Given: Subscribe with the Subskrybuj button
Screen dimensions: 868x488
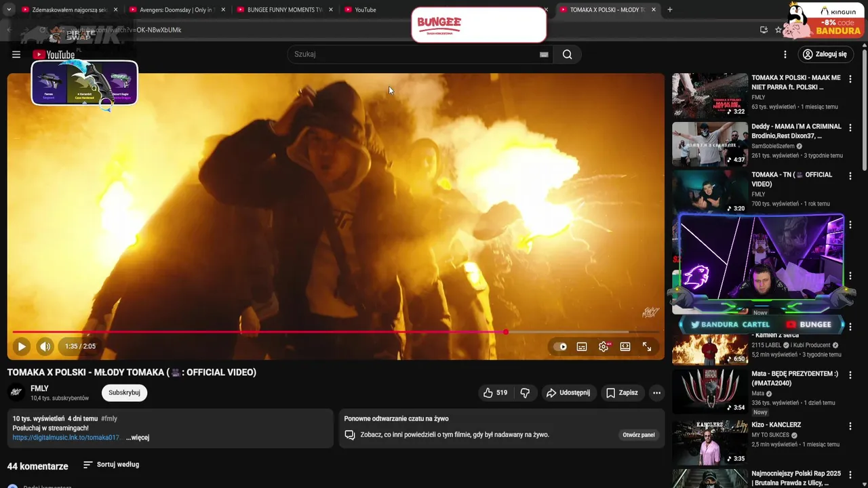Looking at the screenshot, I should pos(124,392).
